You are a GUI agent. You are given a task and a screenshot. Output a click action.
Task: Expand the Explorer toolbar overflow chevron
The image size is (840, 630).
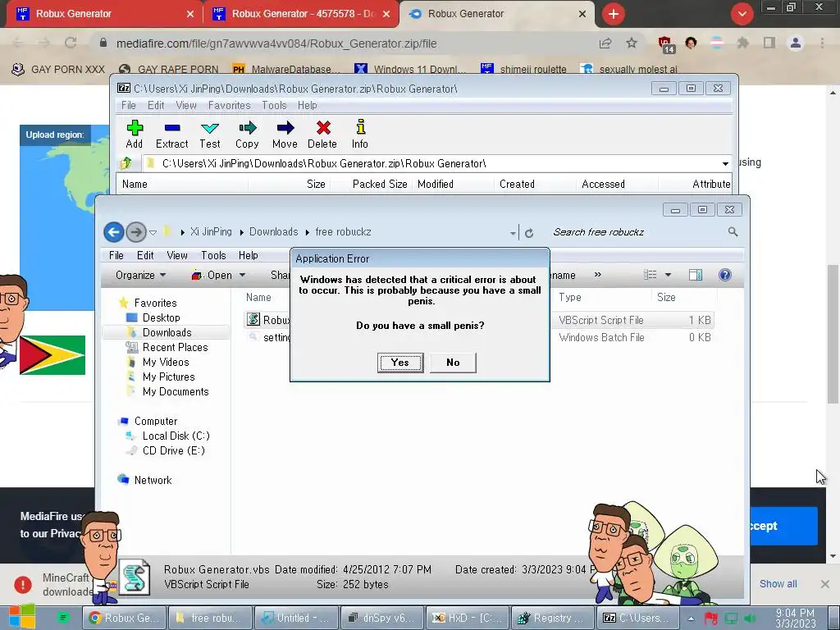tap(597, 274)
